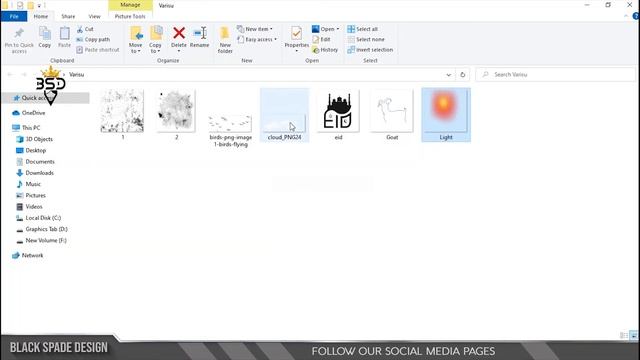Click the Refresh button
The height and width of the screenshot is (360, 640).
tap(462, 75)
